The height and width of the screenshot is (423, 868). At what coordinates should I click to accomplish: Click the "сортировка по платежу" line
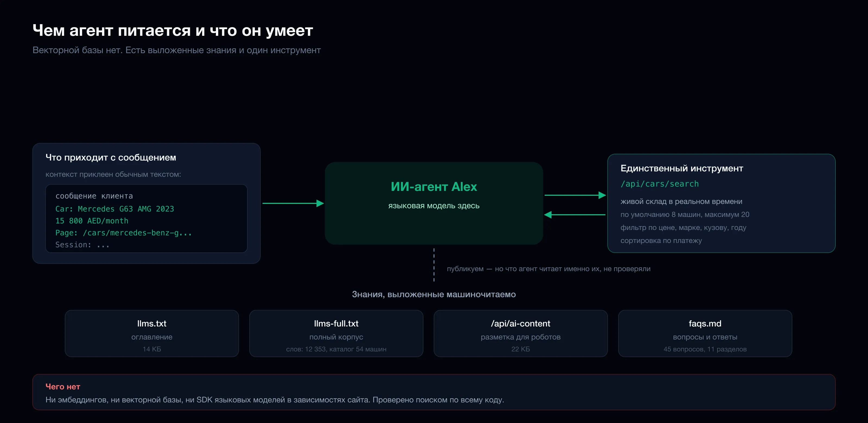pyautogui.click(x=661, y=241)
